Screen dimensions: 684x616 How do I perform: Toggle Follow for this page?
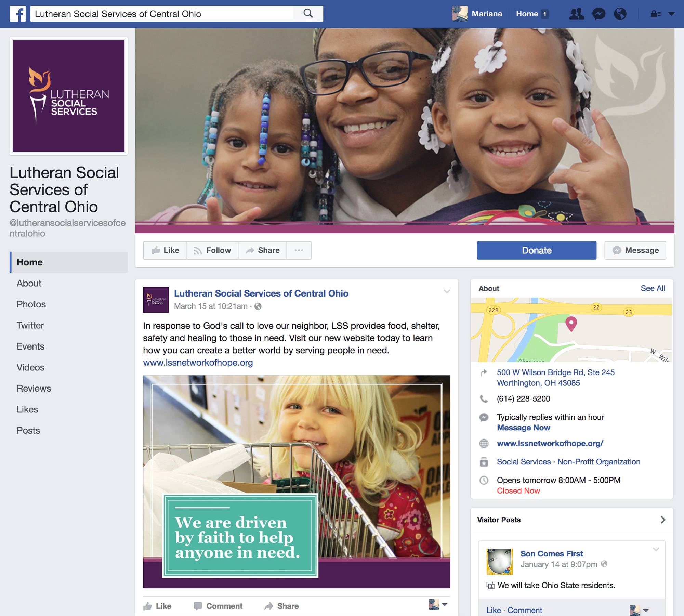(x=212, y=250)
